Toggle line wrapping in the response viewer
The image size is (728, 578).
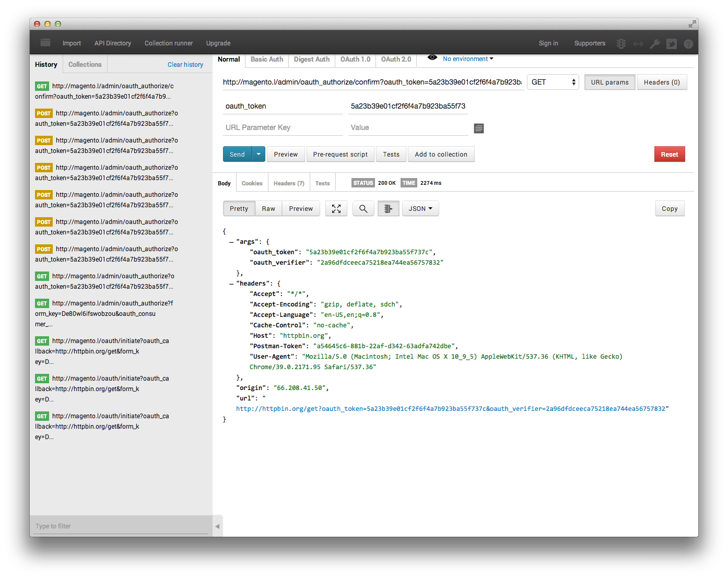coord(388,208)
